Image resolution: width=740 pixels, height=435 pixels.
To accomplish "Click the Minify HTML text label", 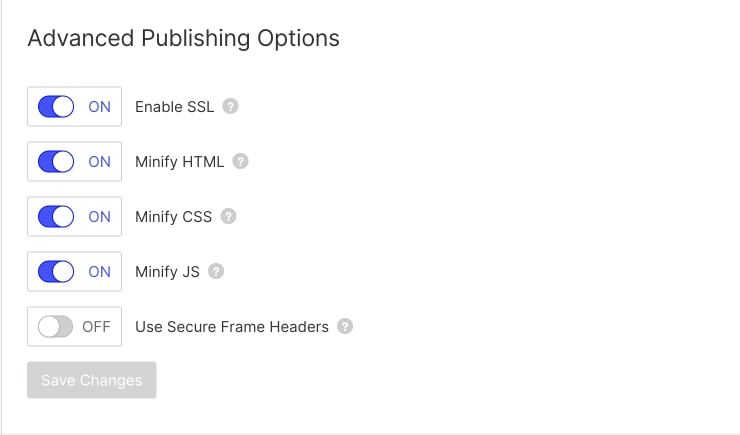I will 179,162.
